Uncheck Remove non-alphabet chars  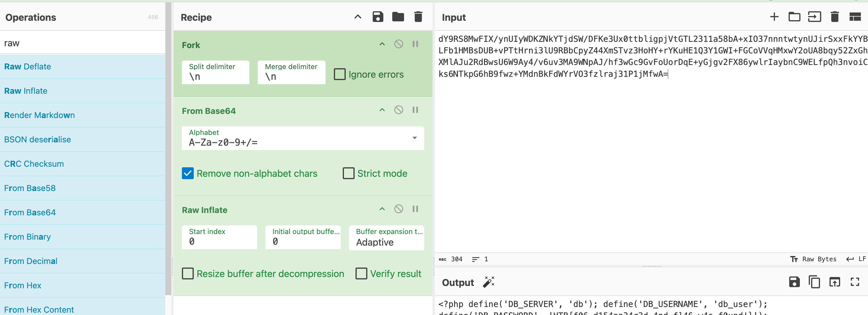[x=188, y=173]
